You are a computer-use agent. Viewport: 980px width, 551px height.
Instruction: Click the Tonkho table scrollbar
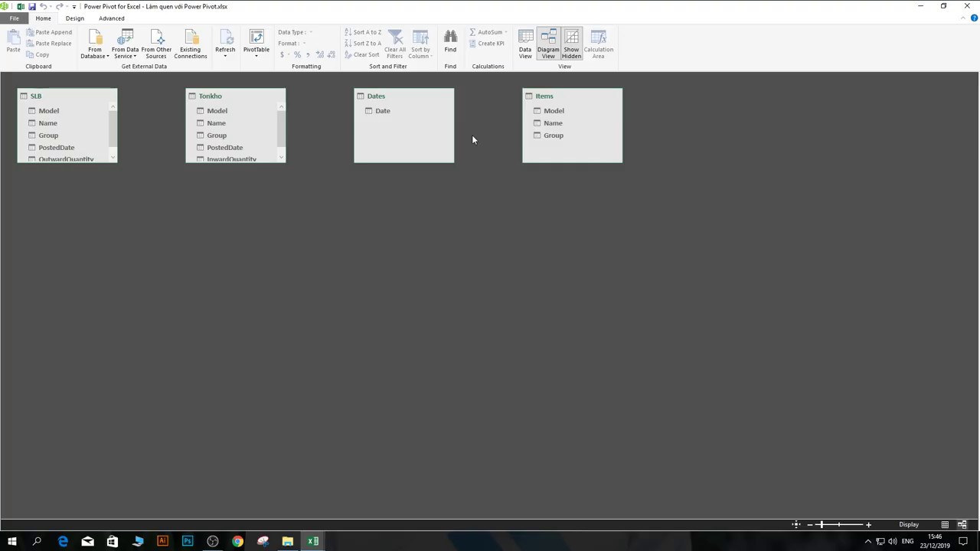[282, 133]
